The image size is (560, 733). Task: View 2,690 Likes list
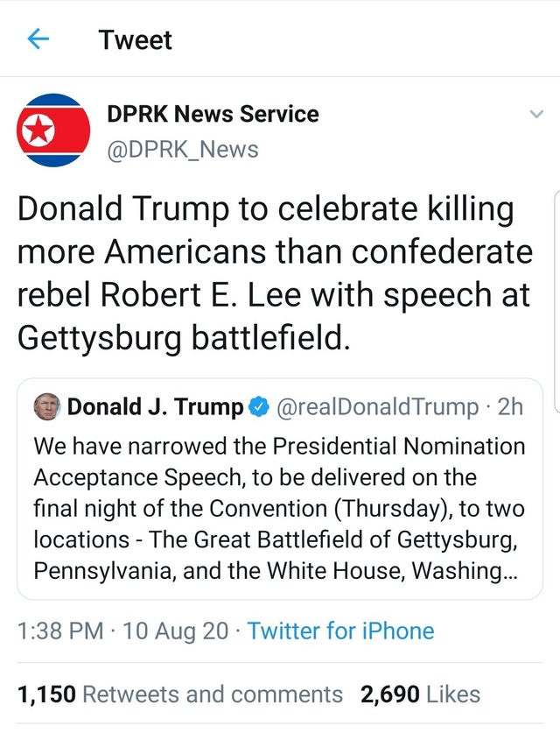(x=420, y=694)
